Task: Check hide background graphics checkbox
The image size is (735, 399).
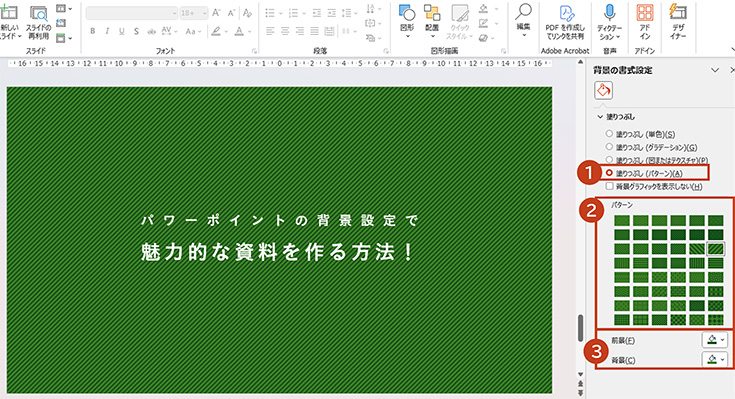Action: 609,186
